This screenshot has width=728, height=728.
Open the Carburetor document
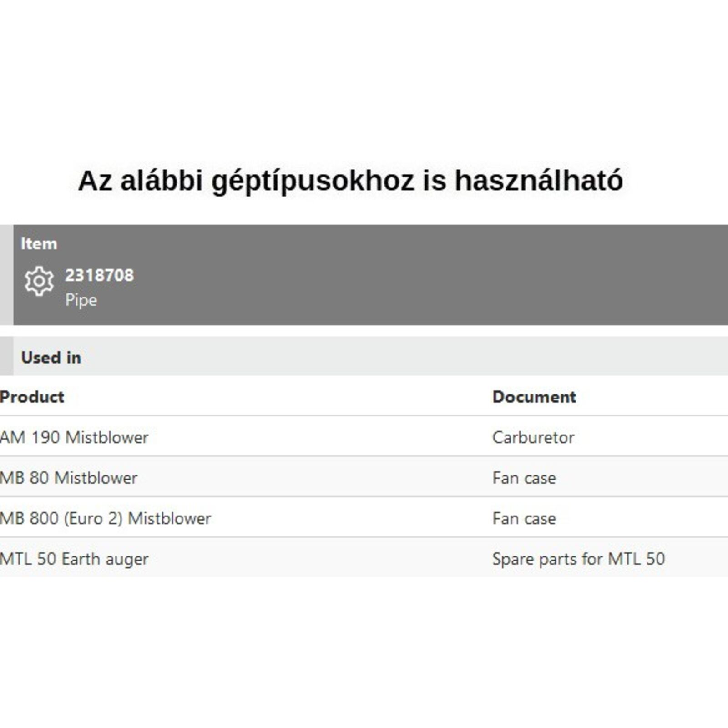coord(533,437)
